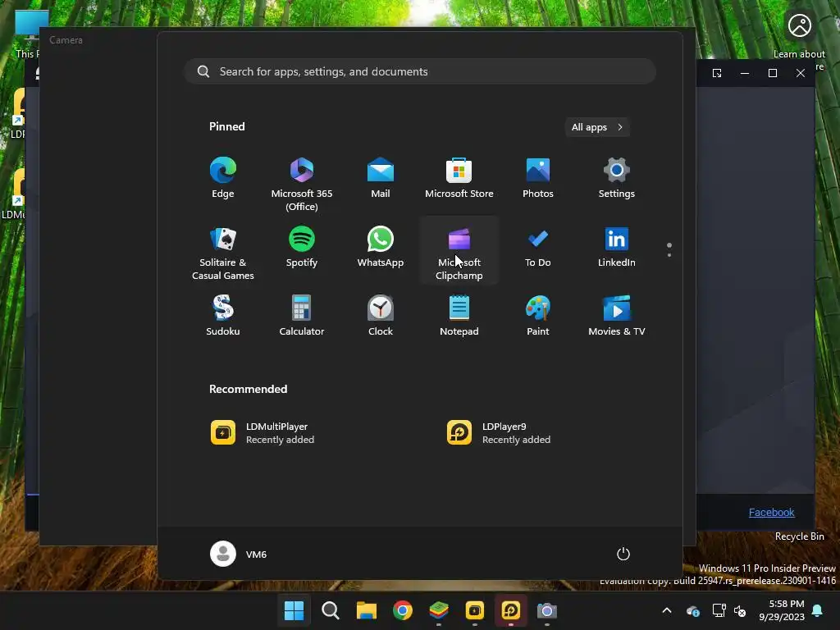Click LDPlayer window's resize-layout icon

[x=717, y=73]
